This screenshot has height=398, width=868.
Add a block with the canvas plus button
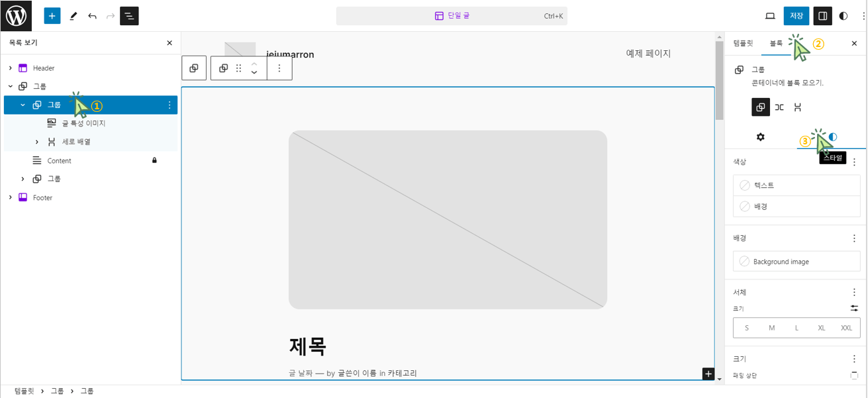[x=708, y=374]
